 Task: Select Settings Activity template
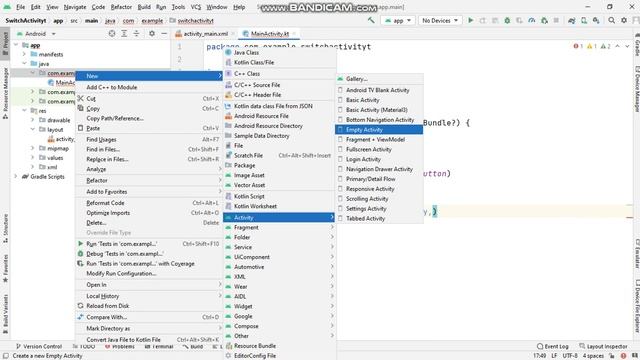pos(379,209)
